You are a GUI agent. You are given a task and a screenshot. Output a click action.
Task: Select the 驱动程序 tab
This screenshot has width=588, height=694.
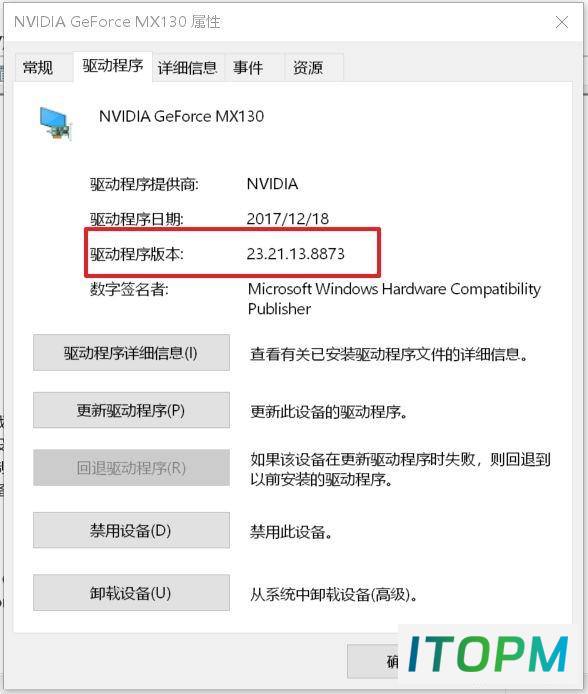coord(113,66)
